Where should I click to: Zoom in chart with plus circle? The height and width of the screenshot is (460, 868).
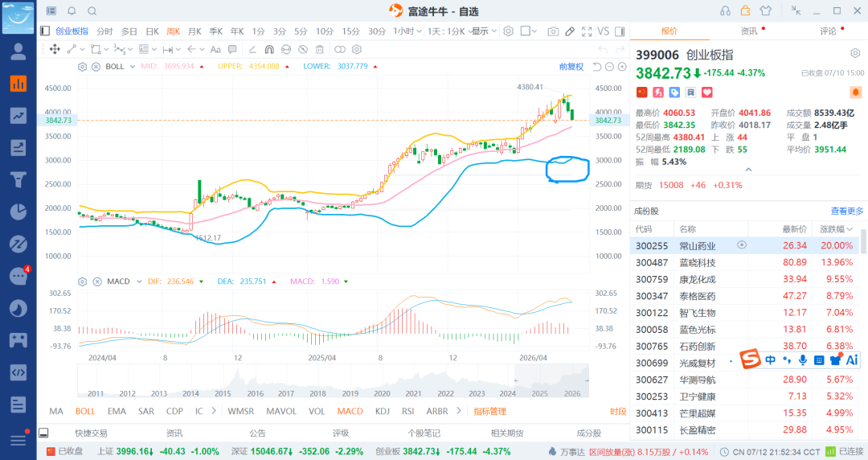coord(622,67)
